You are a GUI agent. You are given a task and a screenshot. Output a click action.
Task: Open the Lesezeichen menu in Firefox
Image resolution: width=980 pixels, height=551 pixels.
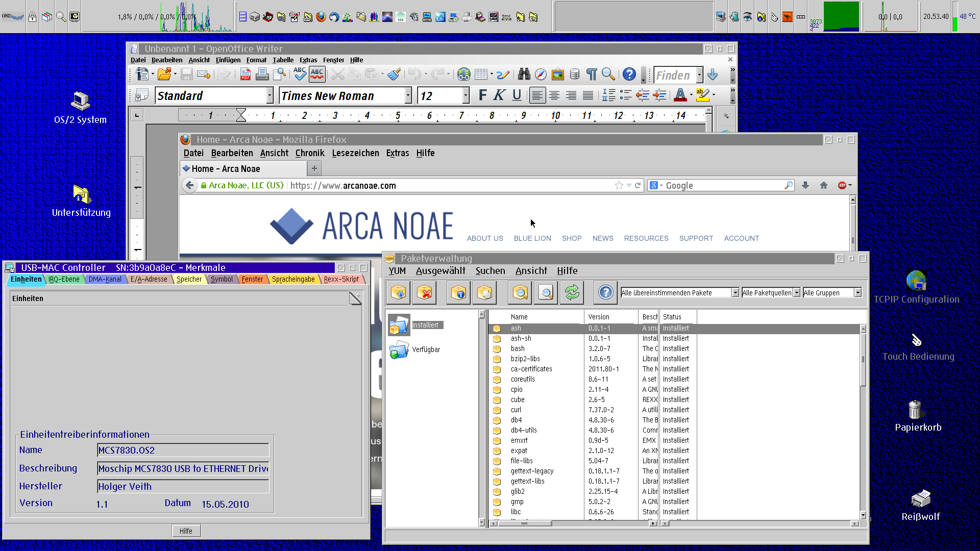pyautogui.click(x=355, y=153)
